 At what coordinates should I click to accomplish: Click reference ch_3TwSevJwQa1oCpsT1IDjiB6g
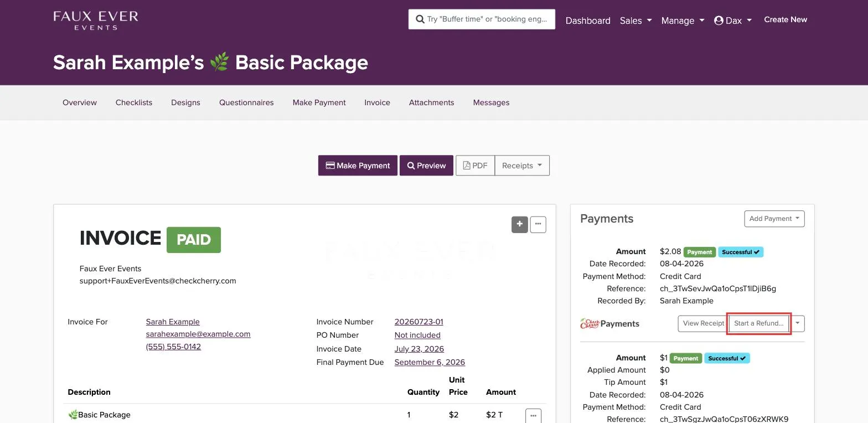tap(718, 288)
